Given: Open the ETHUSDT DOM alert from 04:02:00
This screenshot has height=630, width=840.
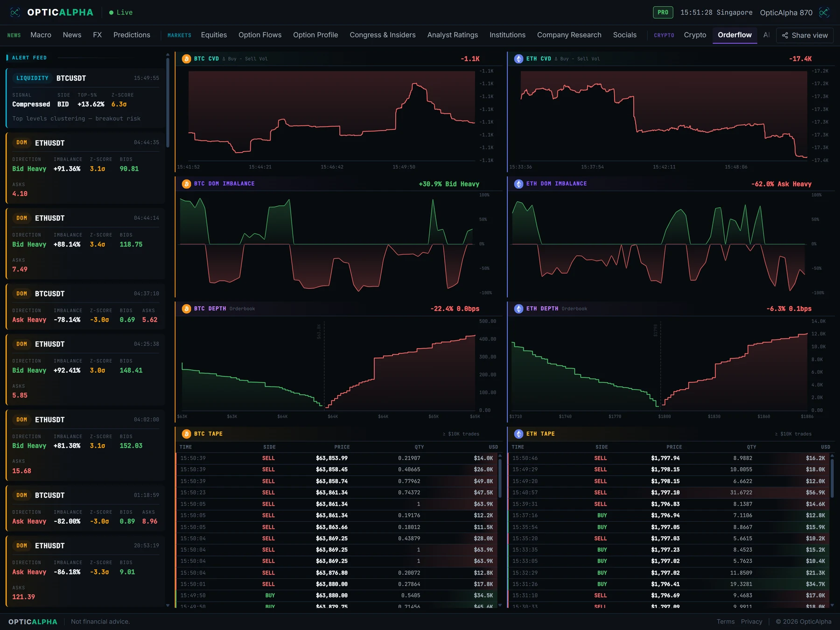Looking at the screenshot, I should point(85,445).
